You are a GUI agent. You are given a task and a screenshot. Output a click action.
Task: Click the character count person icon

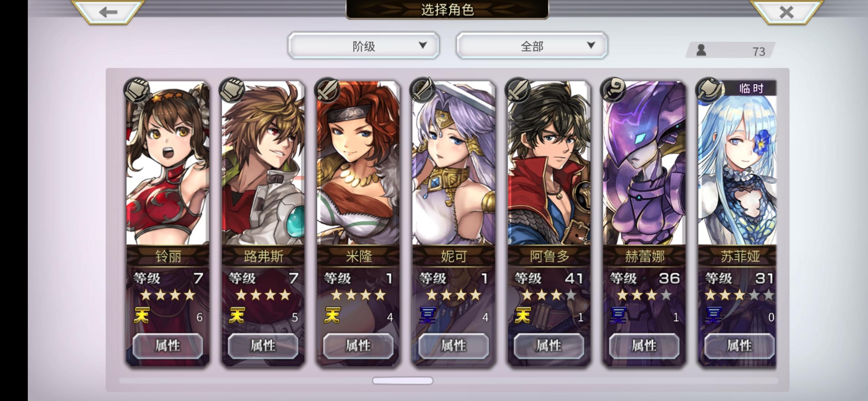point(701,50)
